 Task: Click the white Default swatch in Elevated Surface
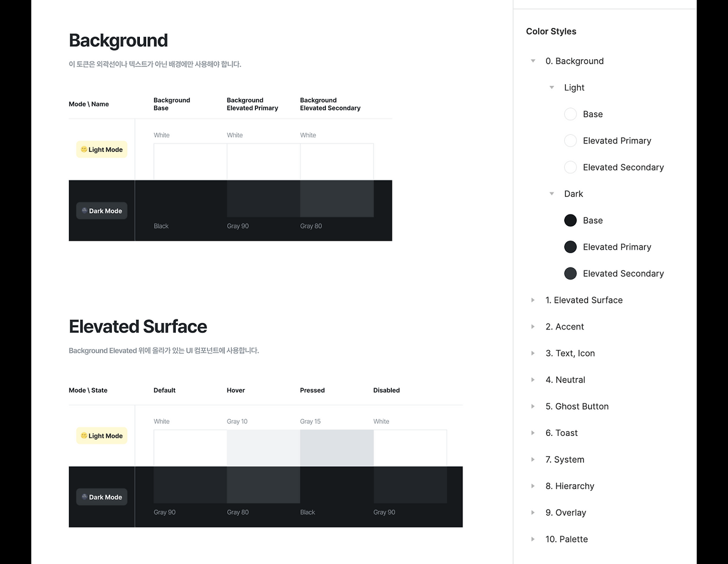pos(190,448)
